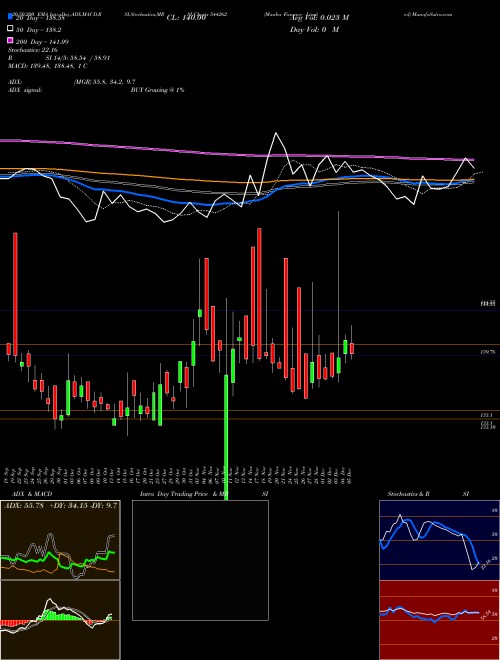500x660 pixels.
Task: Click the MACD values line in header
Action: (x=48, y=66)
